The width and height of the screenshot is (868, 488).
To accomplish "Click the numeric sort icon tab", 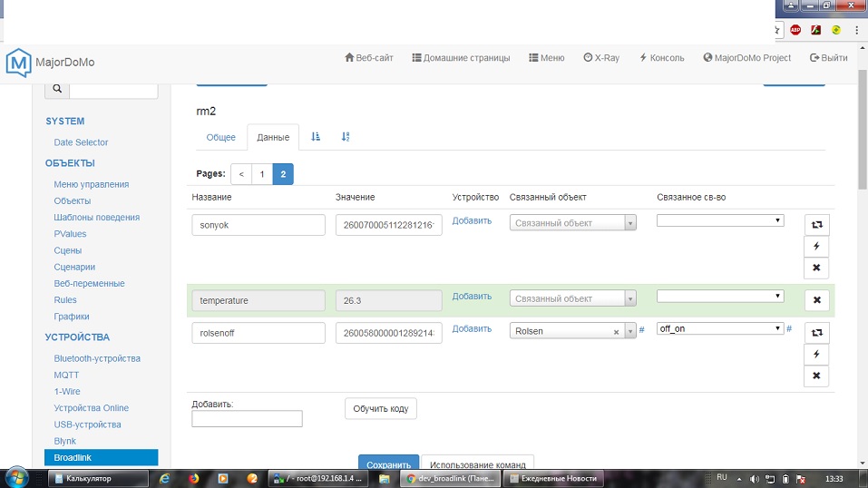I will [x=346, y=137].
